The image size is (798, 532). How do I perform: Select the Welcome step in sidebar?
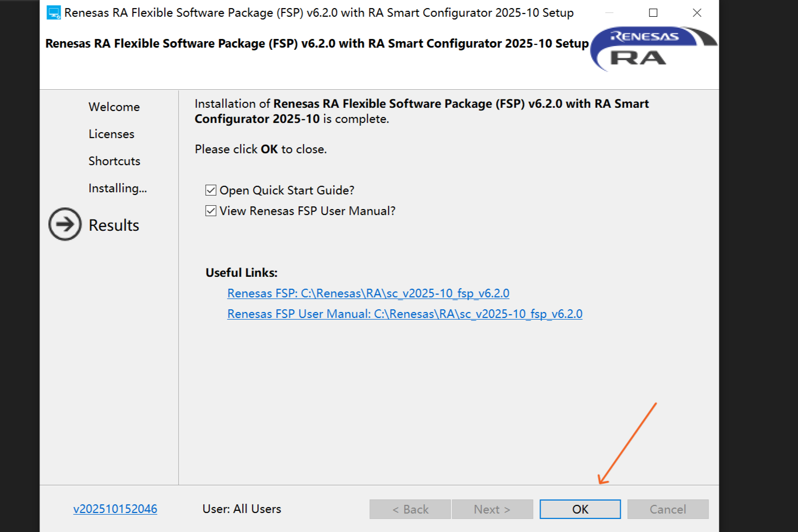(x=114, y=107)
